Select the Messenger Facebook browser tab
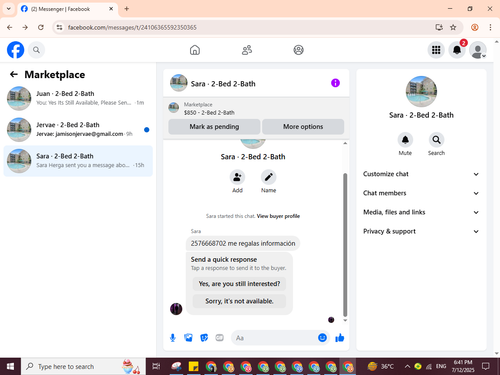Screen dimensions: 500x375 67,9
